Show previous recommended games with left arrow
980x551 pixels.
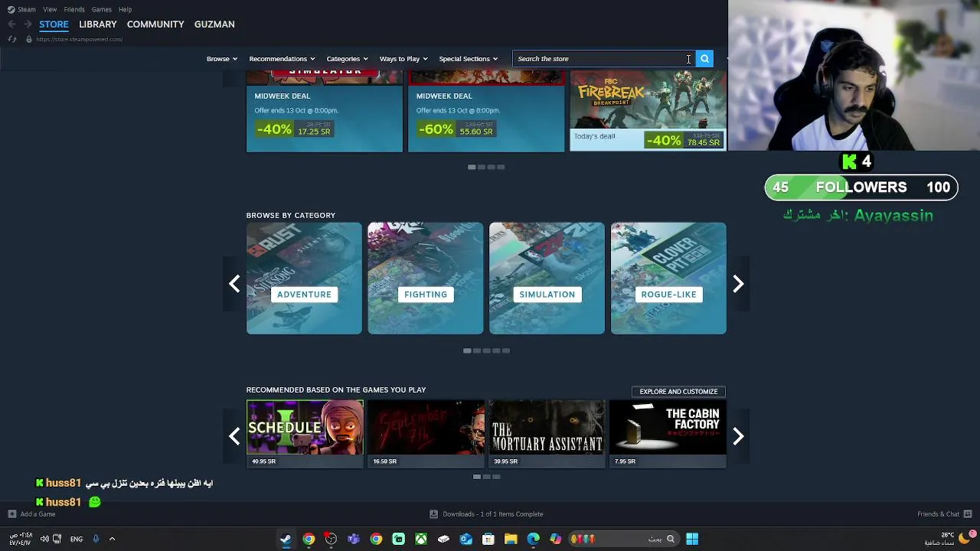tap(234, 436)
